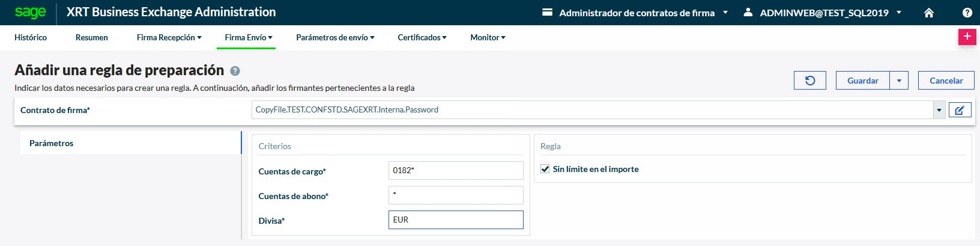Select the Parámetros side panel item

[x=52, y=143]
